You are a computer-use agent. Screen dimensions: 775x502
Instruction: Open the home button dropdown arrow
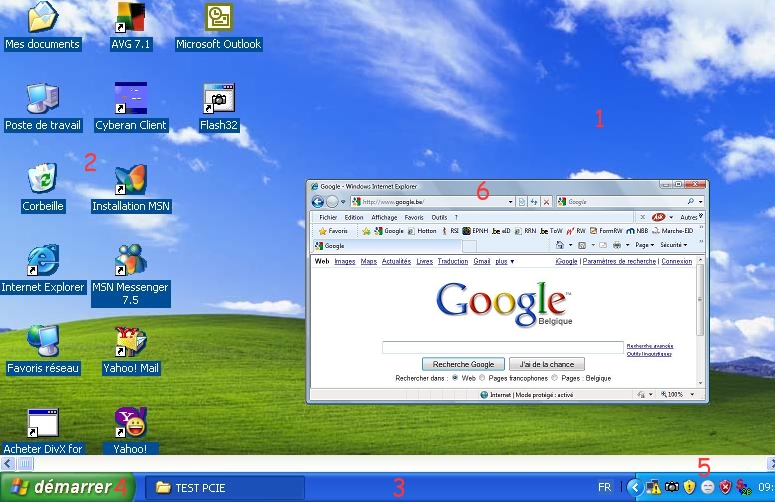point(570,245)
